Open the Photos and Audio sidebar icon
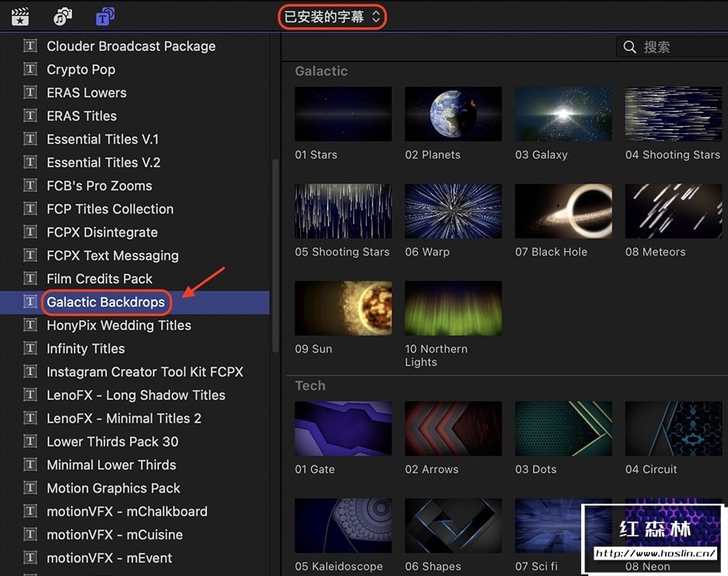The height and width of the screenshot is (576, 728). click(63, 17)
